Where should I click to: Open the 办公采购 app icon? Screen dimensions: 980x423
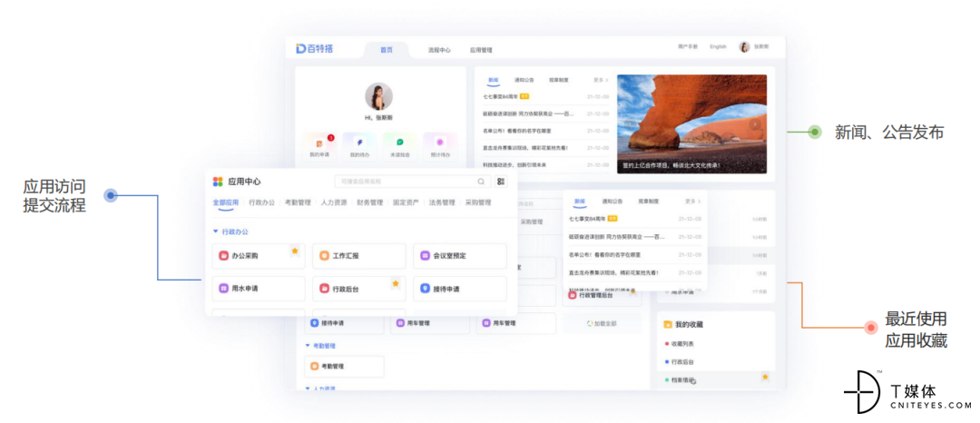click(x=223, y=256)
